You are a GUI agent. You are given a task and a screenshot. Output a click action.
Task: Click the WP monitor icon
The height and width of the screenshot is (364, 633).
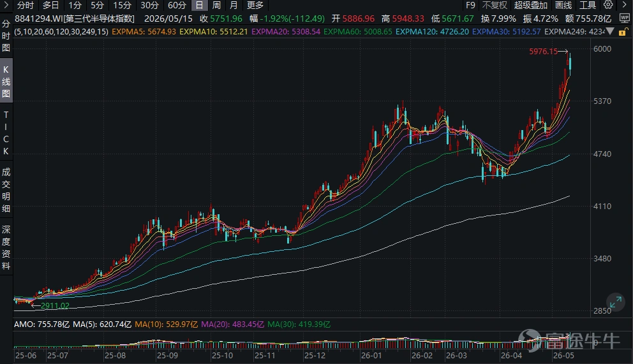pos(624,18)
